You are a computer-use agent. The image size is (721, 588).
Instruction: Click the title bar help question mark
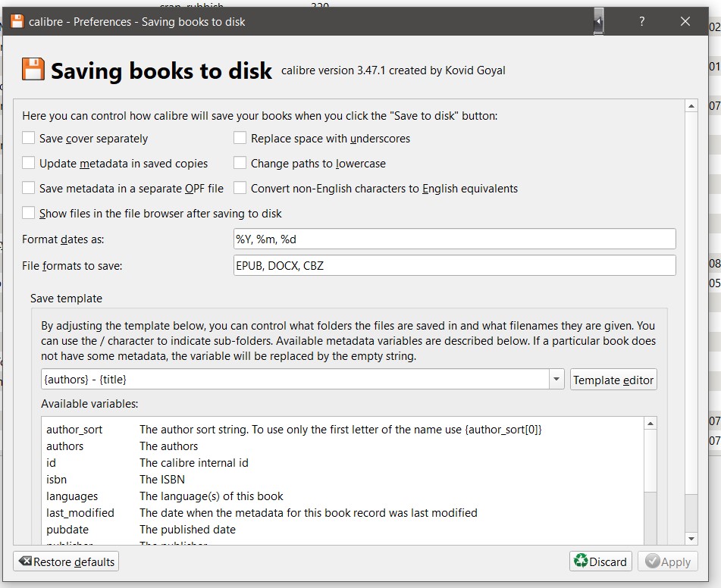tap(641, 21)
